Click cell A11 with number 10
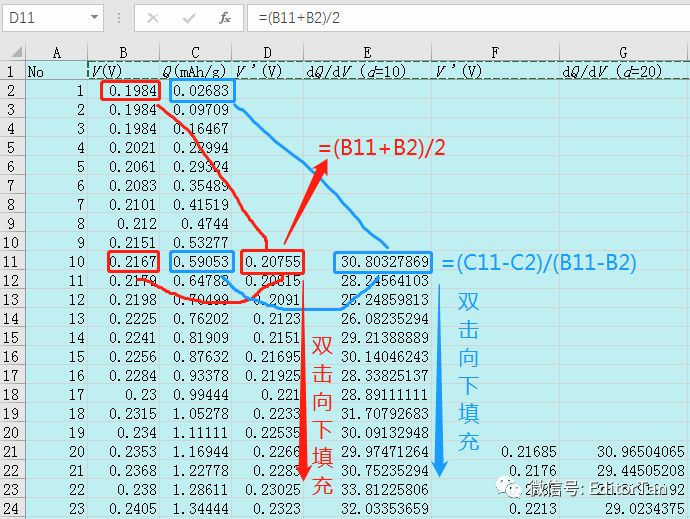Screen dimensions: 690x519 coord(56,262)
